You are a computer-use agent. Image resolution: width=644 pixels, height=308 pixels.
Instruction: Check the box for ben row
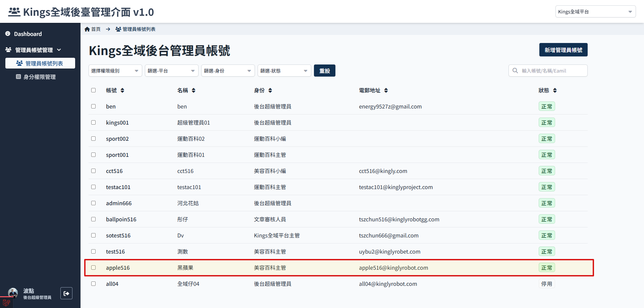pyautogui.click(x=94, y=106)
